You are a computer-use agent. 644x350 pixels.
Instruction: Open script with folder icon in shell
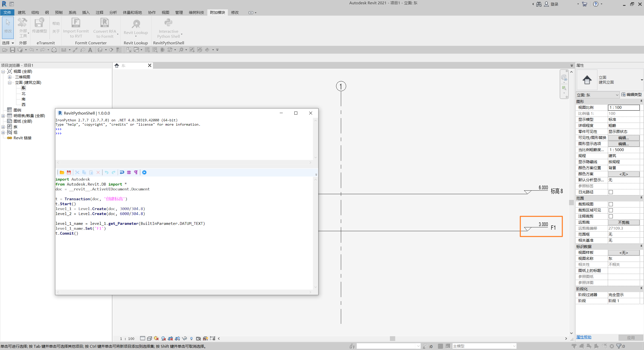click(62, 172)
